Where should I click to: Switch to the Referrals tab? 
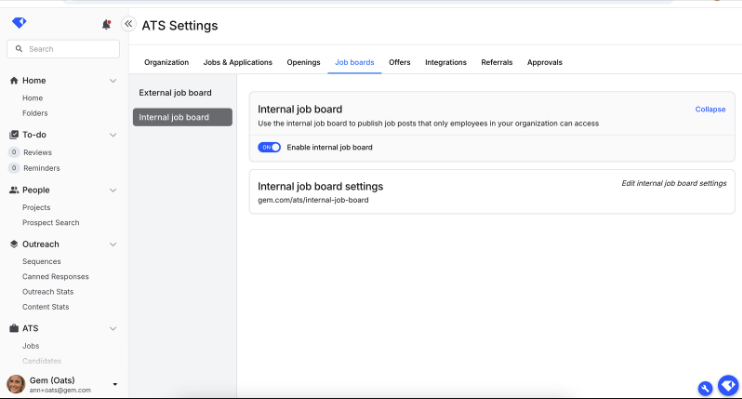(497, 62)
